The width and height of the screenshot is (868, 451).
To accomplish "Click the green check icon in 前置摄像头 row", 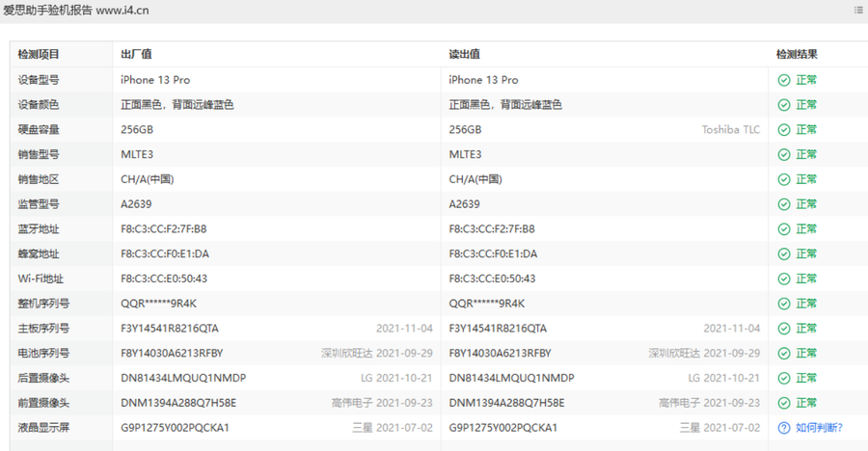I will [784, 404].
